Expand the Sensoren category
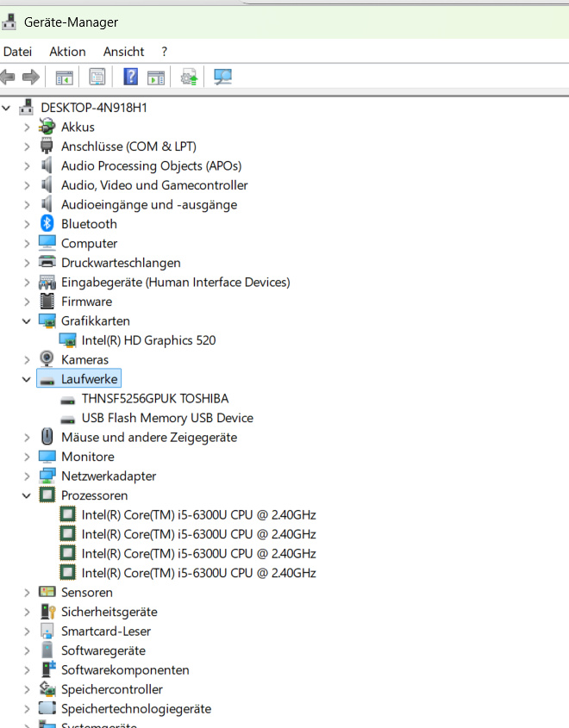569x728 pixels. coord(27,593)
